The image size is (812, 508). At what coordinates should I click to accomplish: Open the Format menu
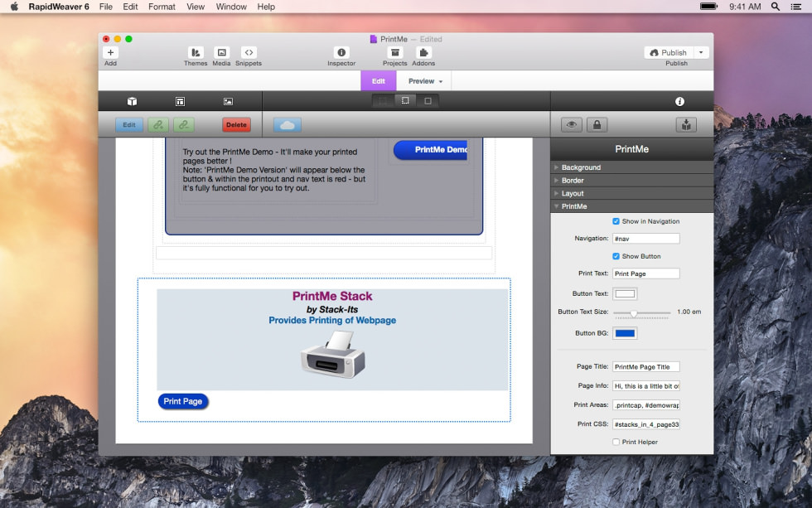coord(162,7)
